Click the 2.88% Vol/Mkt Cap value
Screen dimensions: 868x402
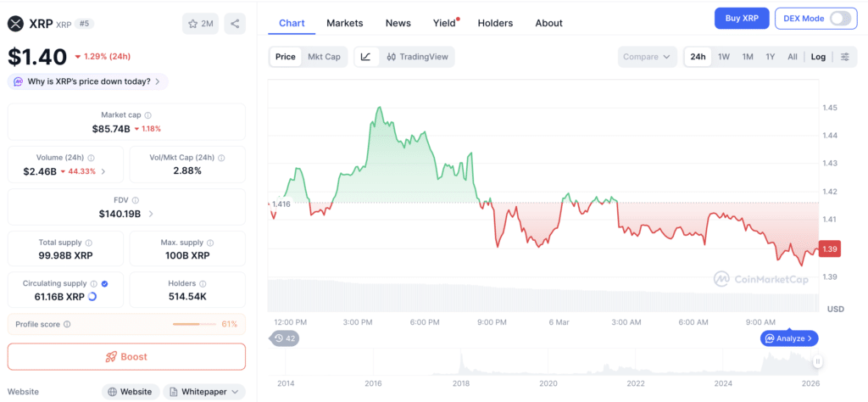187,171
